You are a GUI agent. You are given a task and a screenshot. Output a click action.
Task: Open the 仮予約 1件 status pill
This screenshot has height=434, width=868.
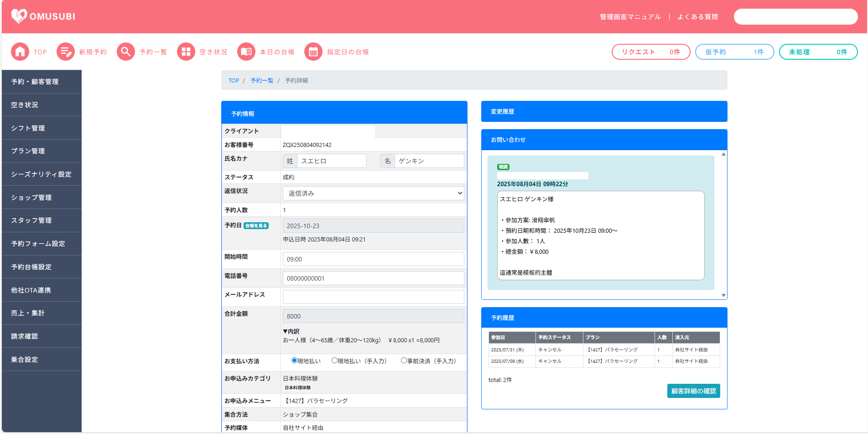click(x=734, y=52)
